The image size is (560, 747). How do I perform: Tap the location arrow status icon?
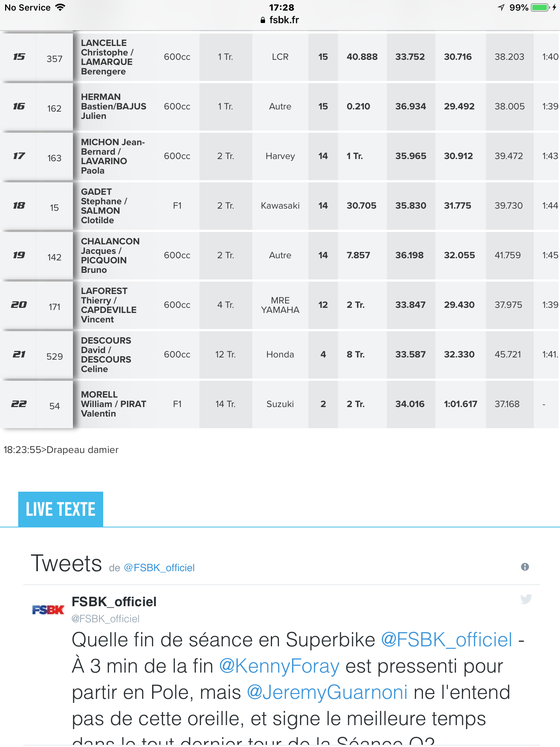501,8
